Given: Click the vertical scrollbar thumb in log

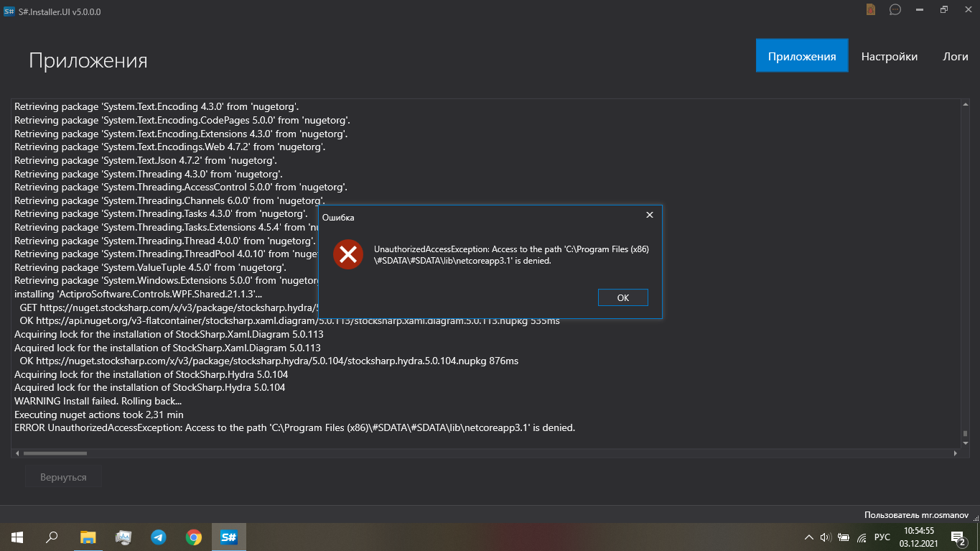Looking at the screenshot, I should (966, 434).
